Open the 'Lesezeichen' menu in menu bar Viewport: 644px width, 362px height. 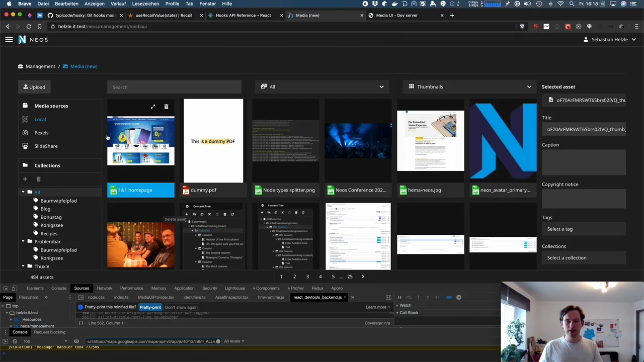(145, 4)
